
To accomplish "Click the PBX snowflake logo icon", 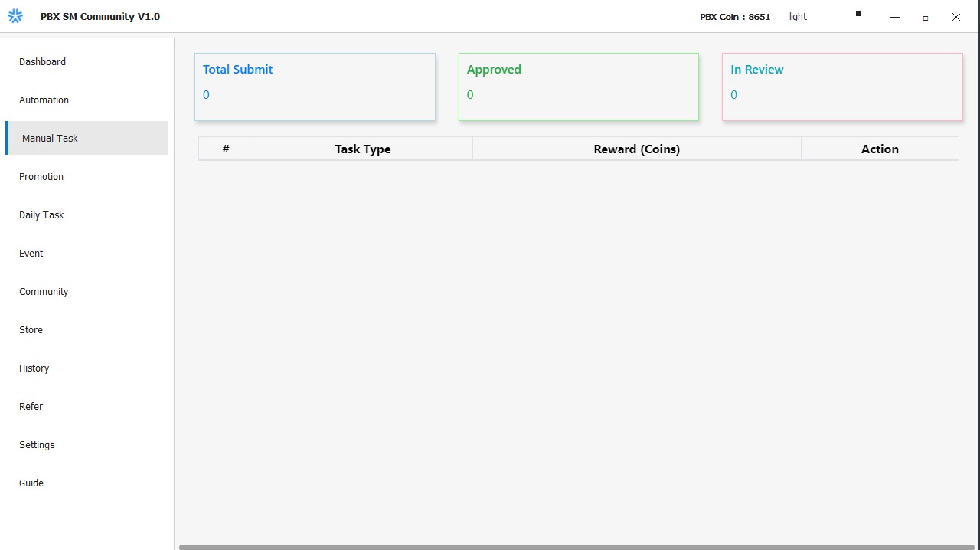I will pyautogui.click(x=15, y=16).
